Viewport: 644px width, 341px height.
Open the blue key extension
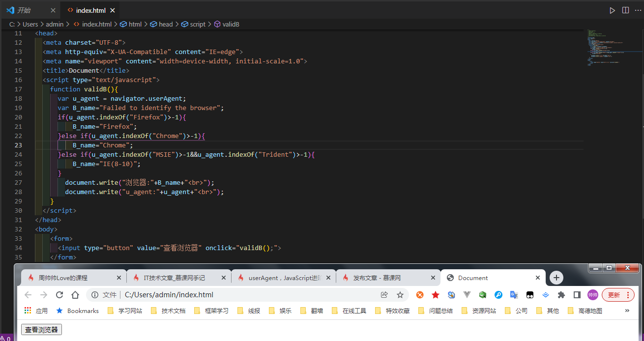point(498,295)
